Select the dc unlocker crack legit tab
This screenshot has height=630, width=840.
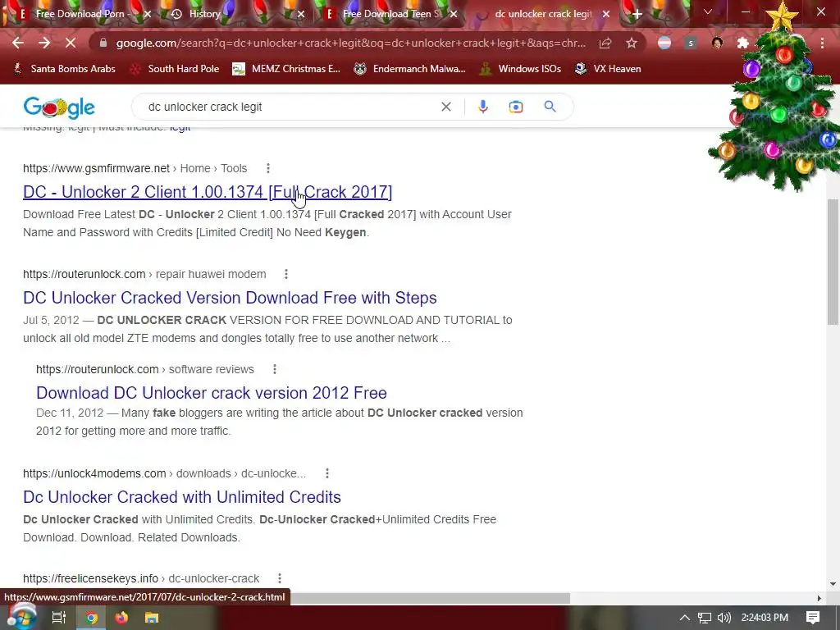click(x=542, y=15)
